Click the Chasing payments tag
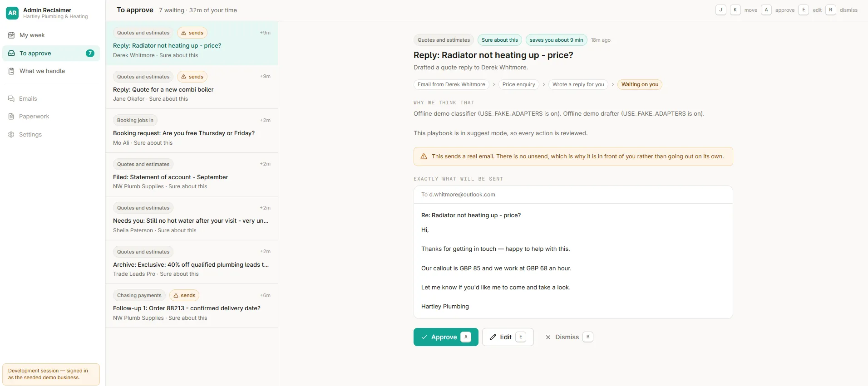The width and height of the screenshot is (868, 386). [x=139, y=295]
